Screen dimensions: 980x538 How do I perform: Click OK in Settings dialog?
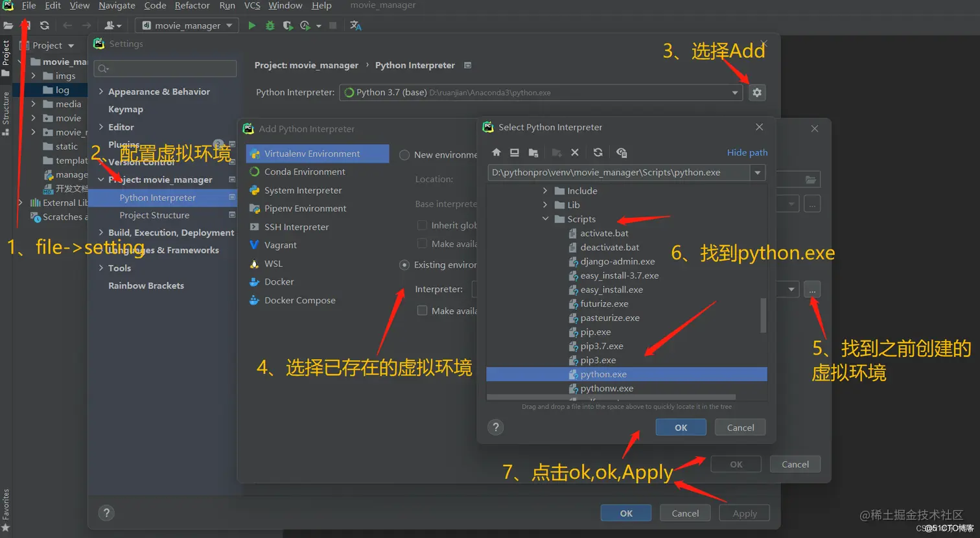pos(625,513)
